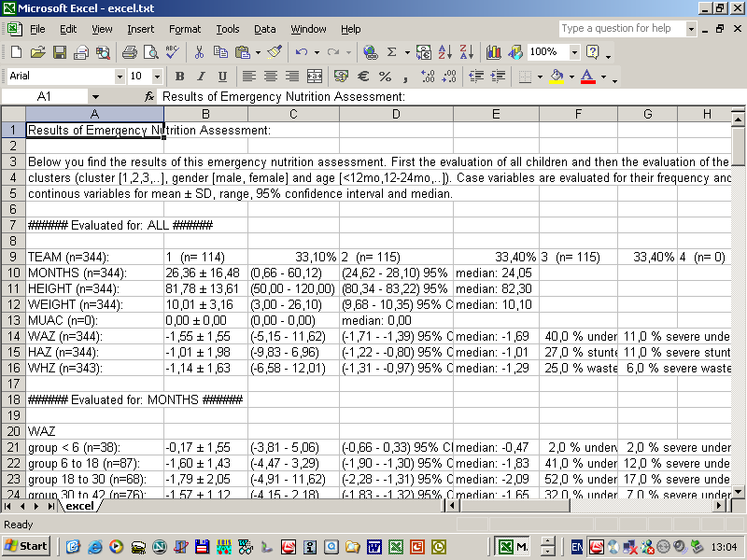Open the Arial font name dropdown
The image size is (747, 560).
120,77
